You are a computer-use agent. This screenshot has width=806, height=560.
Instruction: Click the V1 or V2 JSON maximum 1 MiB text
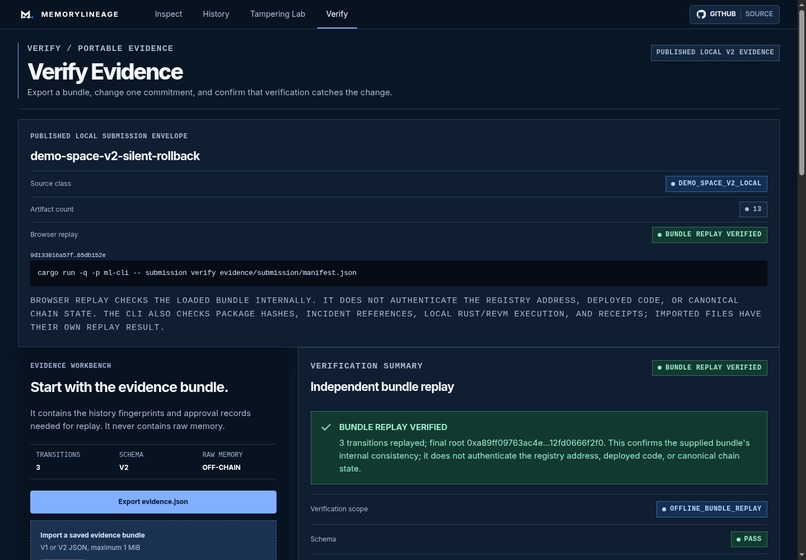point(90,548)
